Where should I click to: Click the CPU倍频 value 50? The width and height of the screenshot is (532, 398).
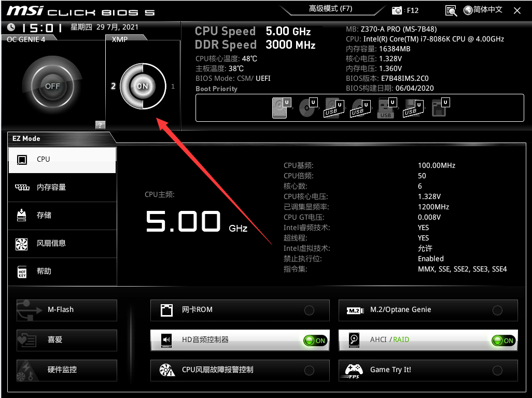422,176
